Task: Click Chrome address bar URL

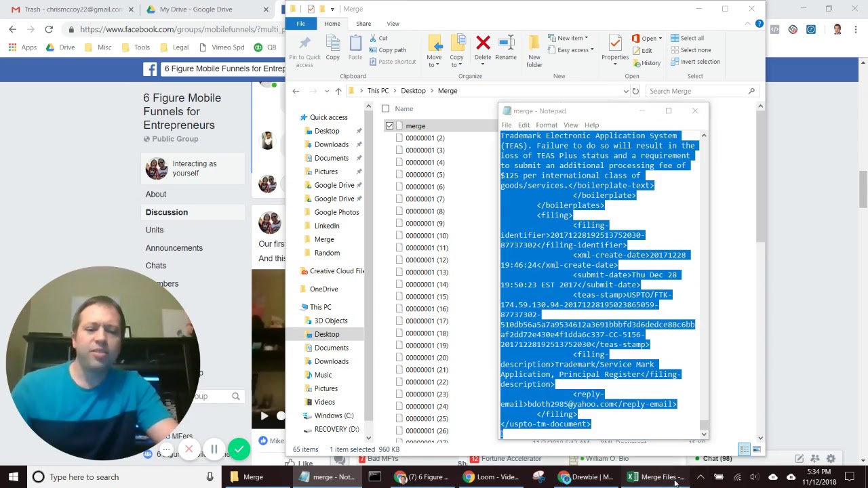Action: coord(182,29)
